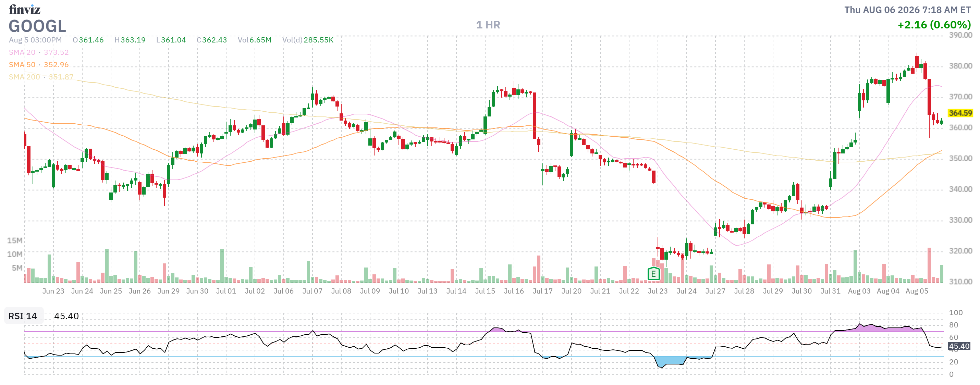Screen dimensions: 980x385
Task: Select the close value 362.43
Action: coord(215,40)
